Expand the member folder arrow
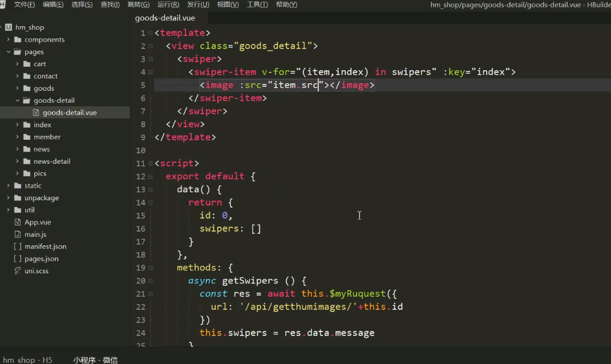Viewport: 611px width, 364px height. point(17,137)
